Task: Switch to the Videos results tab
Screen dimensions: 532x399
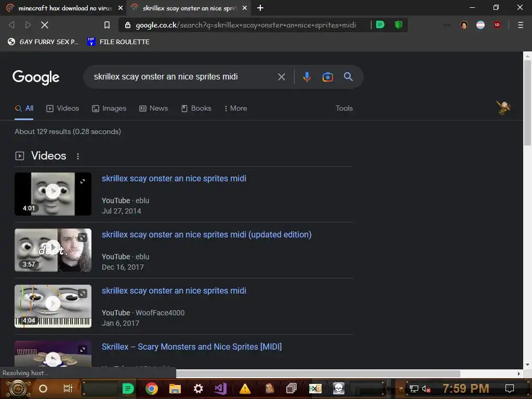Action: [63, 108]
